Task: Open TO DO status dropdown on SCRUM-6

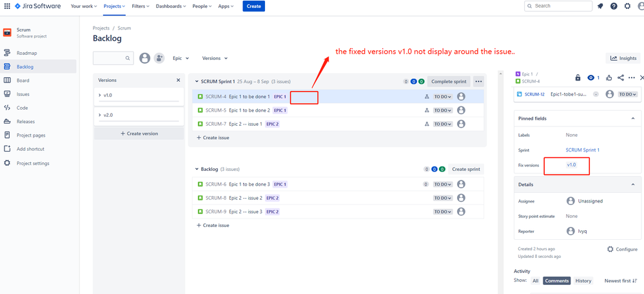Action: pyautogui.click(x=443, y=184)
